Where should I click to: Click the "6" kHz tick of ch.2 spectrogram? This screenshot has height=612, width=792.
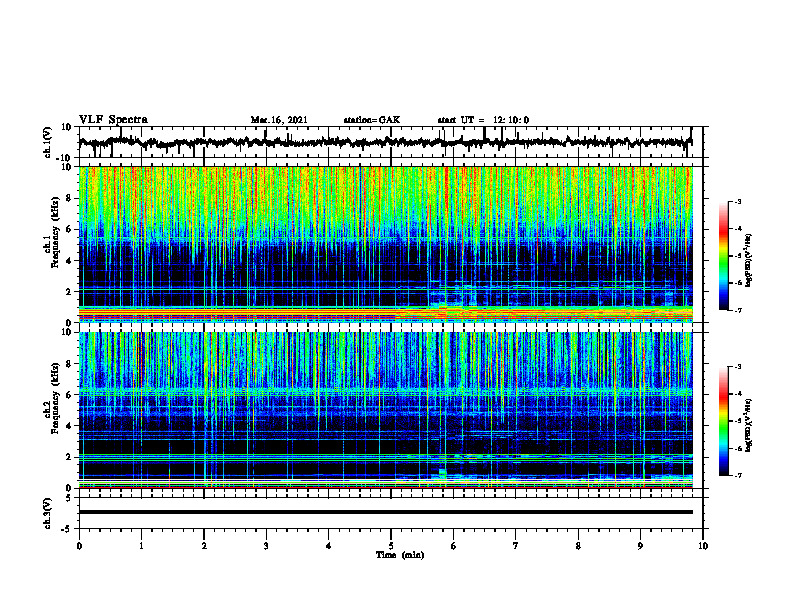click(x=68, y=395)
